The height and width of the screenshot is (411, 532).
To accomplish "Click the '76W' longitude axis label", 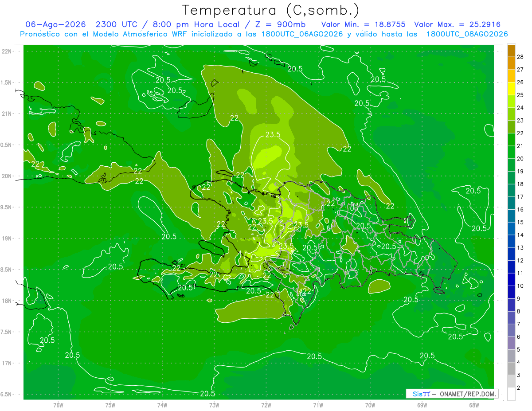I will [x=58, y=405].
